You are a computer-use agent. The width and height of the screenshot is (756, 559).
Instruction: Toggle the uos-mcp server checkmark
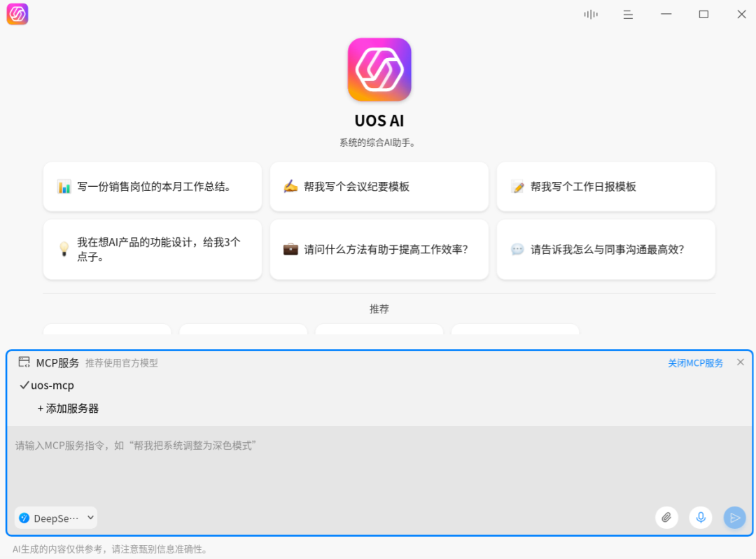coord(24,385)
